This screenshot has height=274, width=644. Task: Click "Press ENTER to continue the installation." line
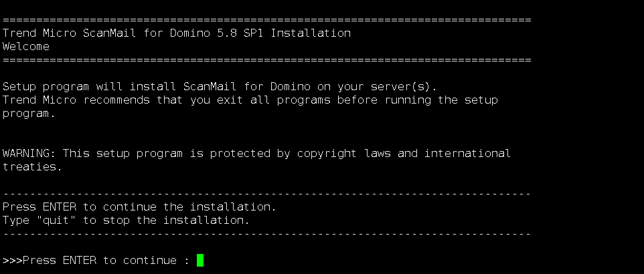139,207
